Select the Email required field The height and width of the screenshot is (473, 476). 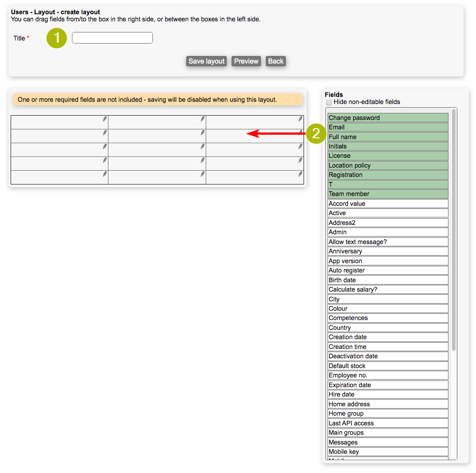388,127
